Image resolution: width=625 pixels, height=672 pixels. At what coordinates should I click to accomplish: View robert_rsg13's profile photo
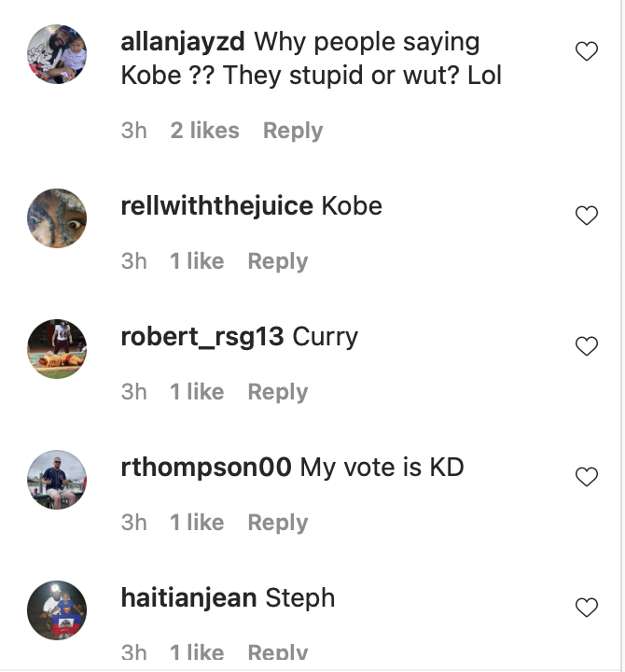58,349
